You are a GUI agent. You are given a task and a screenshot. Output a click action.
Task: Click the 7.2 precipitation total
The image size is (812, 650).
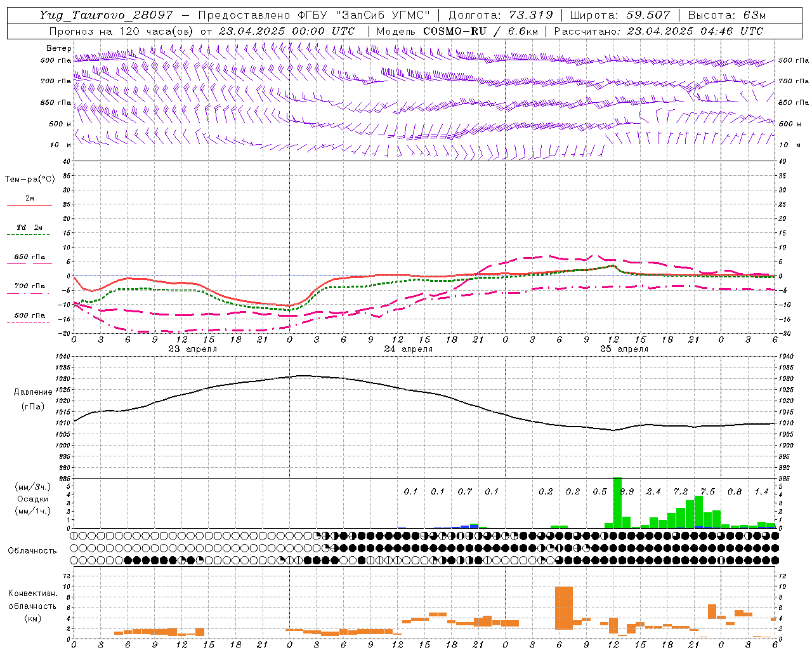(681, 492)
